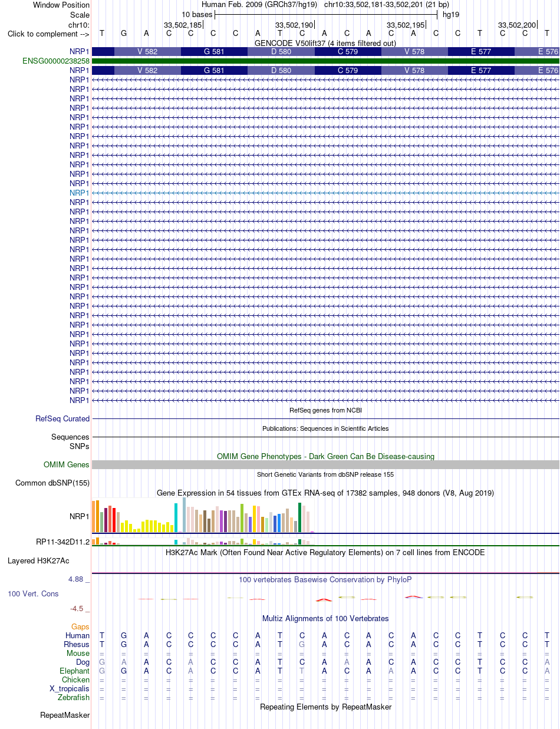Select the ENSG00000238258 track label
The width and height of the screenshot is (560, 729).
(x=56, y=61)
